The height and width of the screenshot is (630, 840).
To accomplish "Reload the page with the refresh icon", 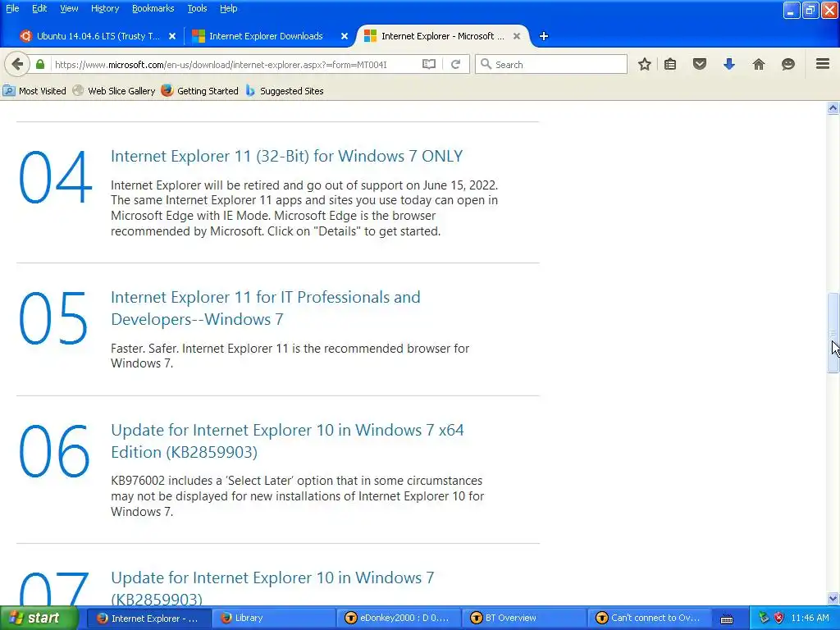I will (455, 64).
